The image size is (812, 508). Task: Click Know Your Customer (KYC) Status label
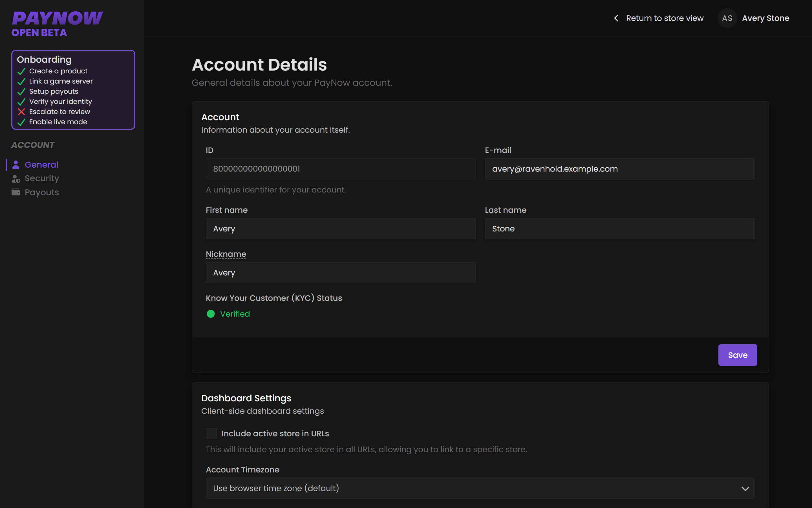point(274,298)
